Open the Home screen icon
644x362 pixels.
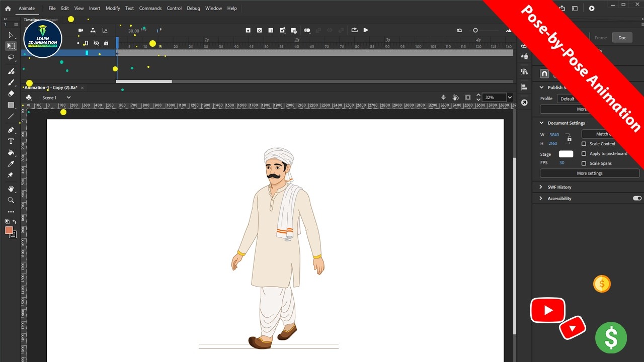(x=8, y=9)
